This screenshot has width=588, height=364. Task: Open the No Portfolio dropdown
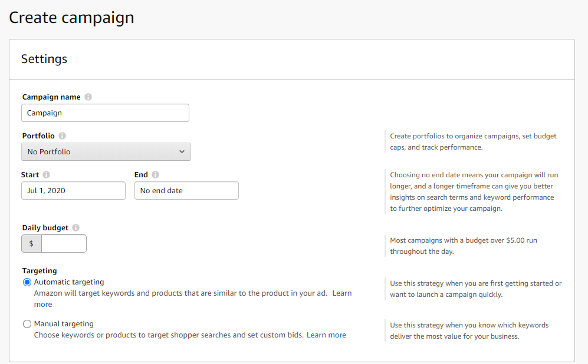coord(106,152)
